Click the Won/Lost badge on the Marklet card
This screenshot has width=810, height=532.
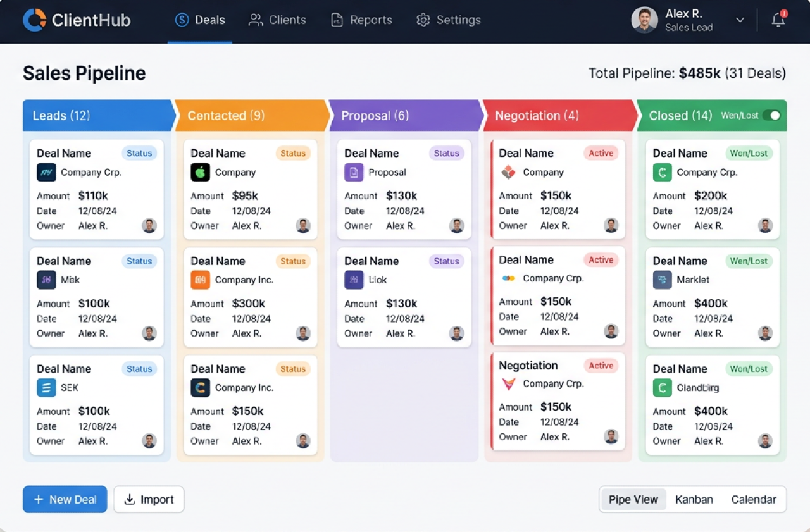coord(749,261)
